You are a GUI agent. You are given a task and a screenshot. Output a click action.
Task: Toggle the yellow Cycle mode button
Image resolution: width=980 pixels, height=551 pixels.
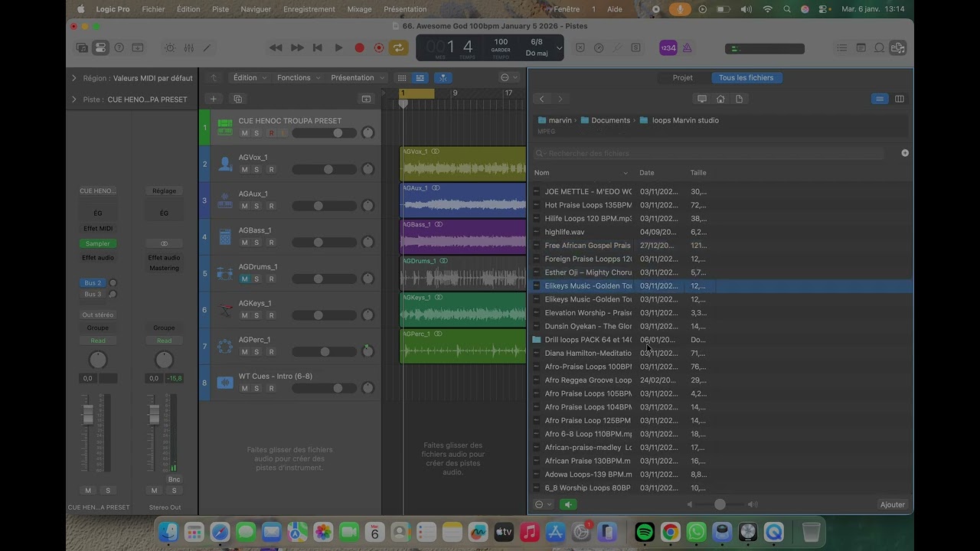point(398,47)
